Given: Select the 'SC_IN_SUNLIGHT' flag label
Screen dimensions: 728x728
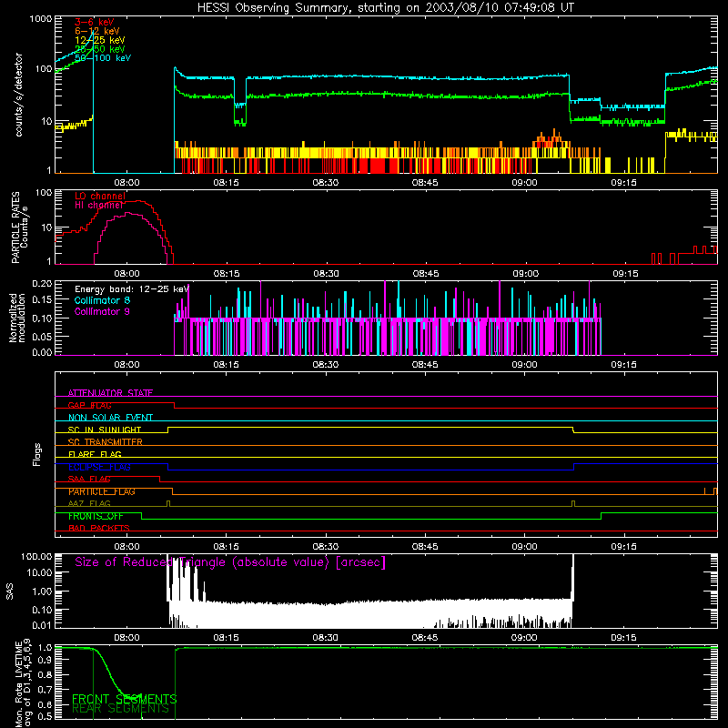Looking at the screenshot, I should [x=105, y=430].
